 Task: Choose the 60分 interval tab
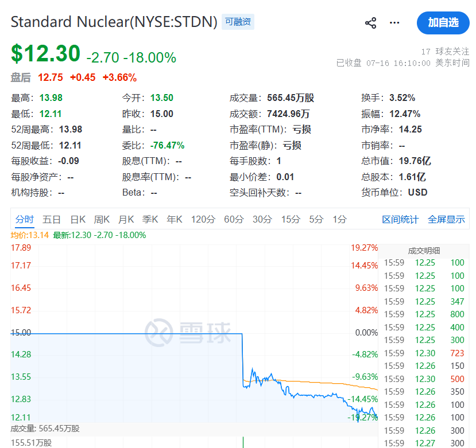coord(234,219)
